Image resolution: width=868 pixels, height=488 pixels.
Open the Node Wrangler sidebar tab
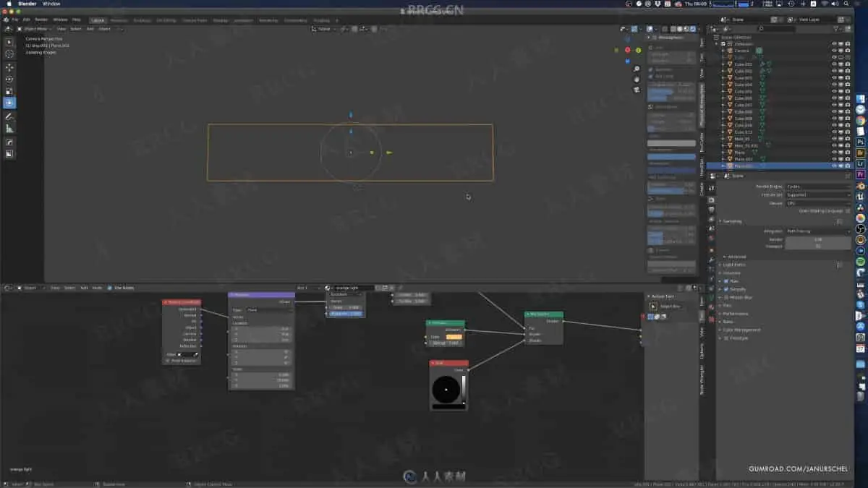[x=701, y=380]
